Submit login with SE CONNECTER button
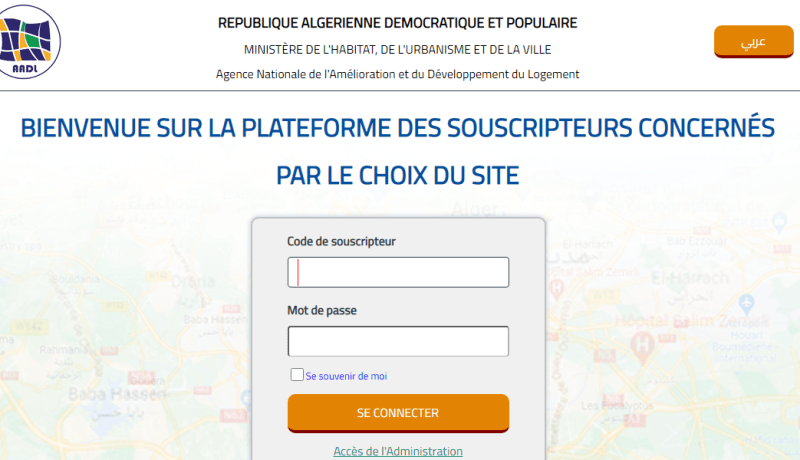Viewport: 800px width, 460px height. tap(398, 413)
